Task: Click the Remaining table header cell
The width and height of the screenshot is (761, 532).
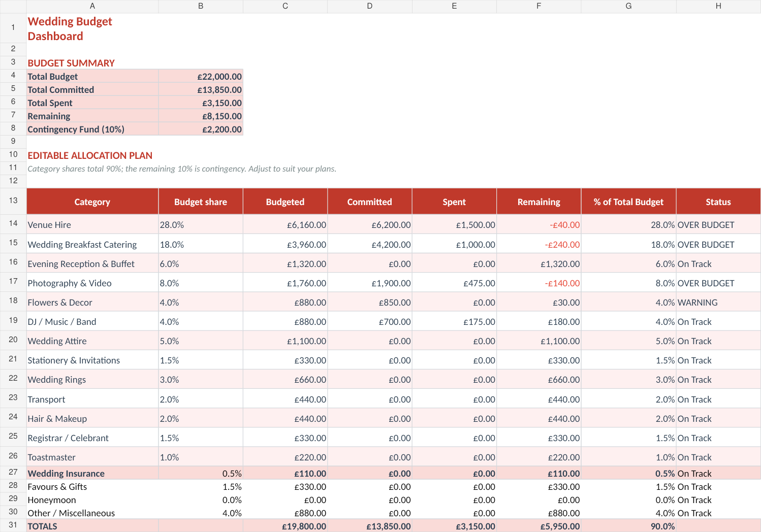Action: tap(538, 202)
